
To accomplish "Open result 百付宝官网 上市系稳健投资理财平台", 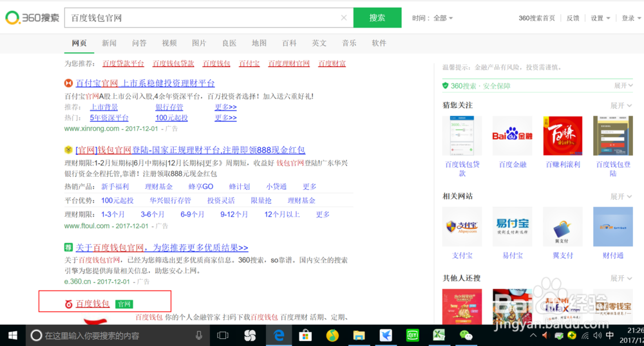I will tap(145, 83).
